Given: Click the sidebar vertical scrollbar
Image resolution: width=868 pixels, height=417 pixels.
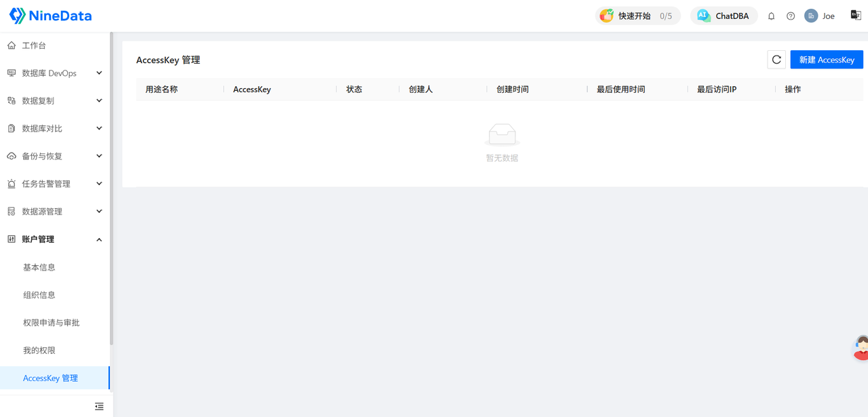Looking at the screenshot, I should (x=111, y=188).
